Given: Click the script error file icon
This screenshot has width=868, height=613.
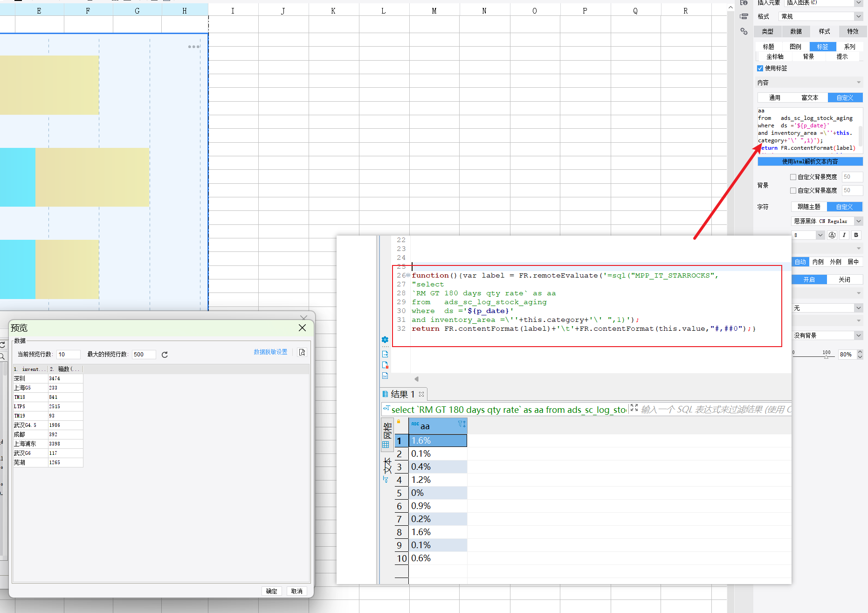Looking at the screenshot, I should tap(385, 365).
